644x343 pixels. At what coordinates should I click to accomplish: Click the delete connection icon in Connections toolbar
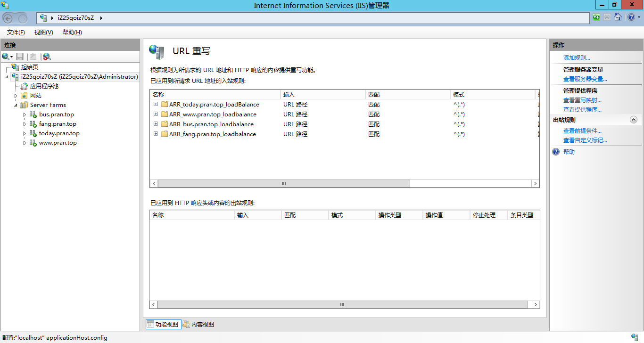click(47, 57)
